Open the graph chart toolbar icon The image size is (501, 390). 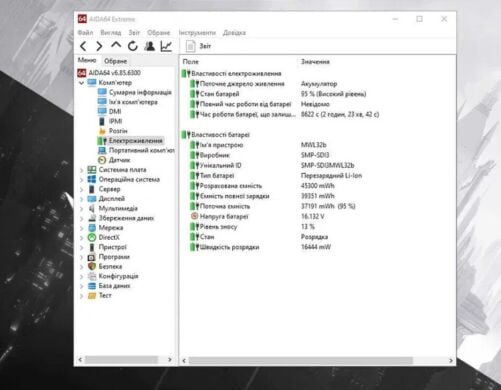click(166, 46)
